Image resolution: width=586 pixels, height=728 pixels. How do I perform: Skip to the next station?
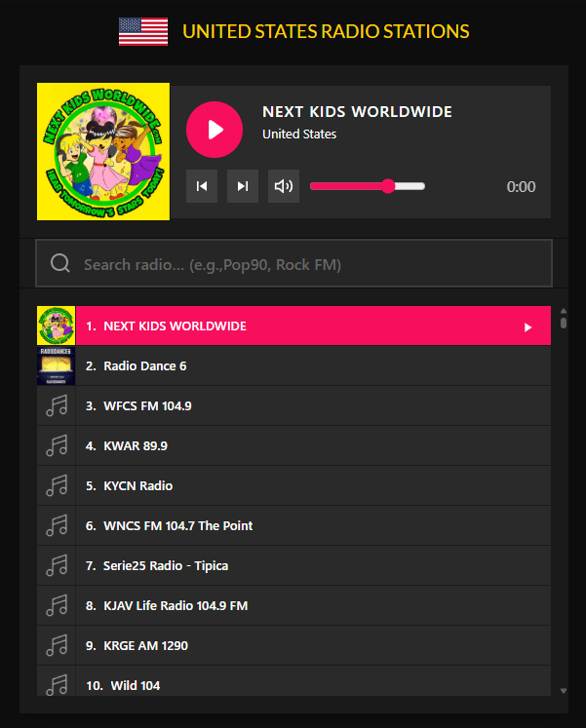tap(243, 186)
